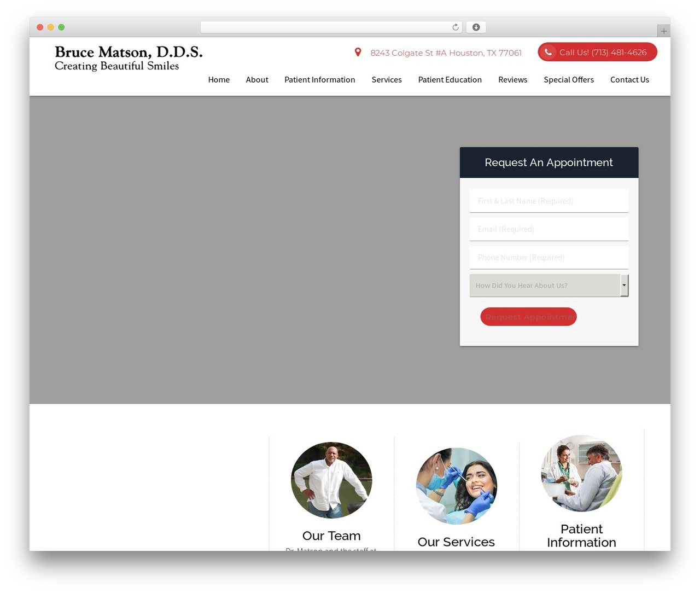Go to the Contact Us page
Screen dimensions: 700x593
[x=629, y=80]
